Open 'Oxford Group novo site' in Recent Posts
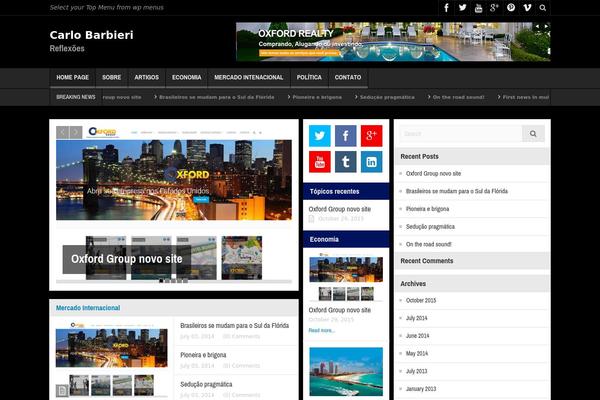This screenshot has width=600, height=400. click(x=433, y=173)
